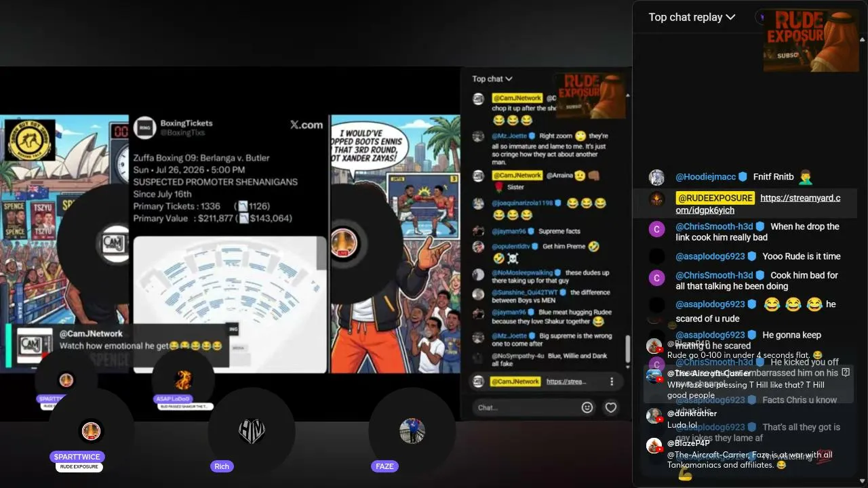Viewport: 868px width, 488px height.
Task: Open CamJNetwork's truncated "https://strea..." link
Action: [x=566, y=382]
